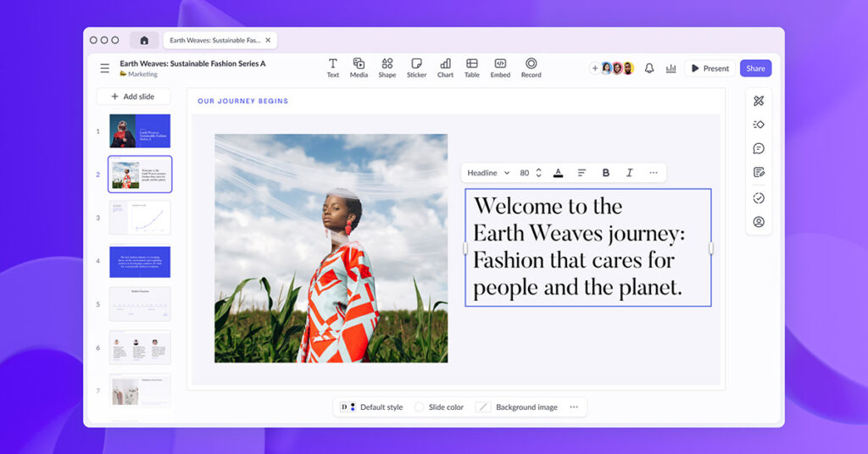Open the Embed tool
This screenshot has height=454, width=868.
[x=500, y=68]
